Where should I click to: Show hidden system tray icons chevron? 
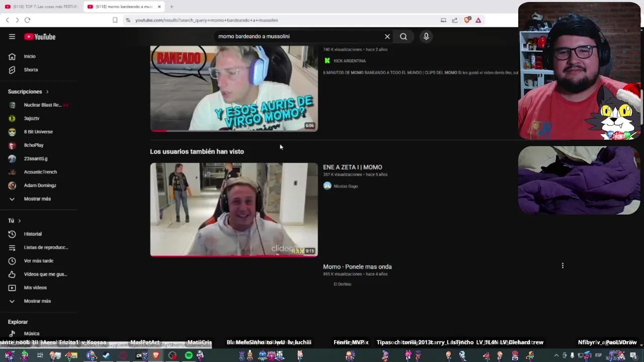(x=556, y=355)
